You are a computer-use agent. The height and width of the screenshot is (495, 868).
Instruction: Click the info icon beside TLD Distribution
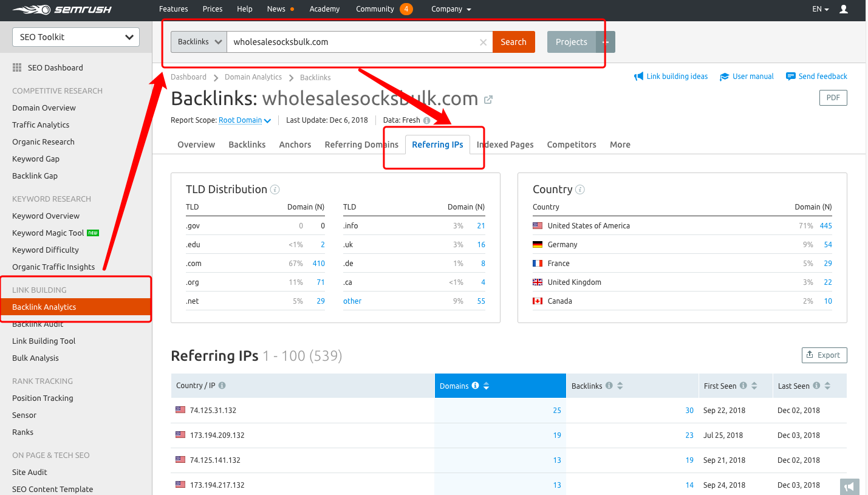276,189
